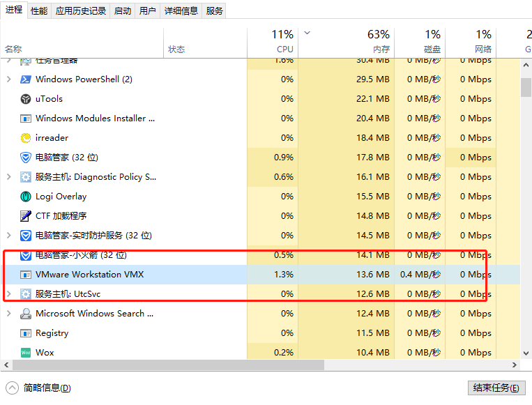Click the Registry process icon

pos(25,333)
